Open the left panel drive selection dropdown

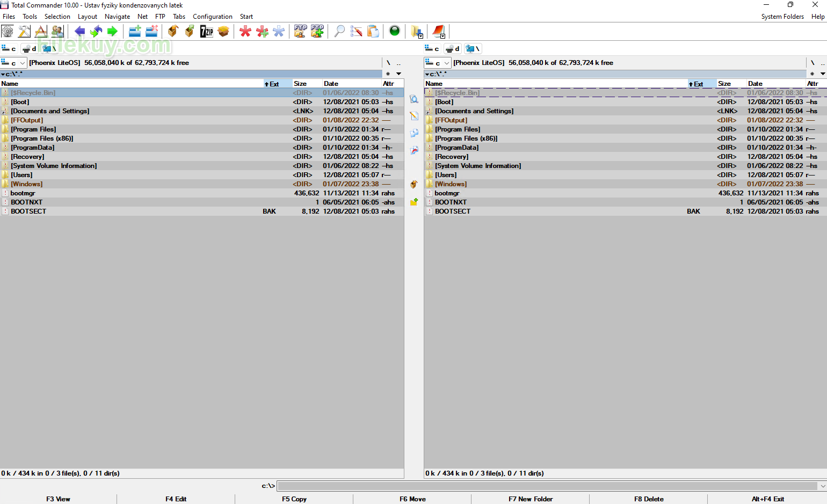coord(13,63)
